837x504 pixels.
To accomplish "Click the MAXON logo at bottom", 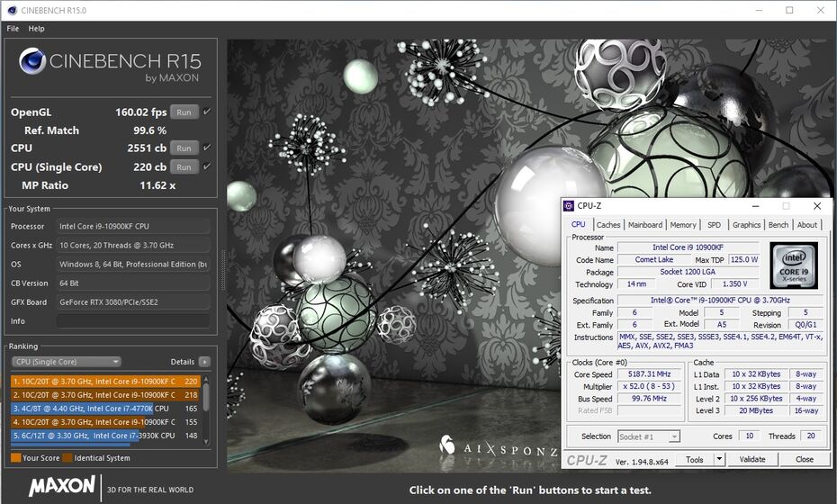I will 62,486.
